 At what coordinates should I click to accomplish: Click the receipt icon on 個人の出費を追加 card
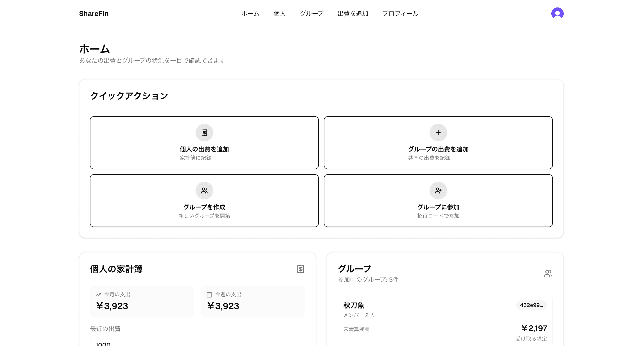(x=204, y=133)
